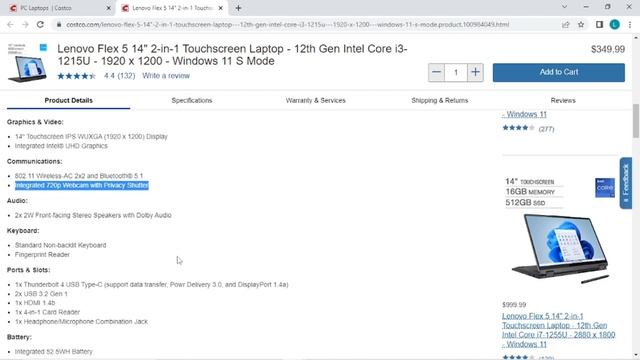Image resolution: width=640 pixels, height=360 pixels.
Task: Click the page vertical scrollbar thumb
Action: [x=636, y=121]
